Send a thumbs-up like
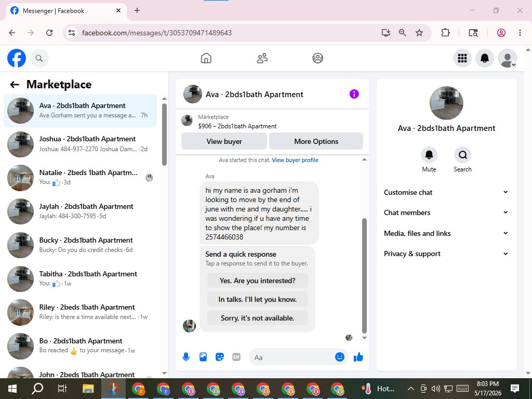 click(358, 357)
